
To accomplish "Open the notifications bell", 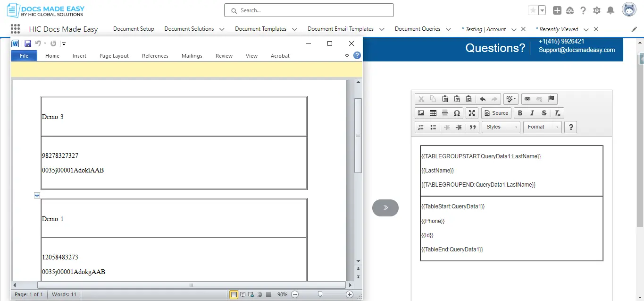I will [x=611, y=10].
